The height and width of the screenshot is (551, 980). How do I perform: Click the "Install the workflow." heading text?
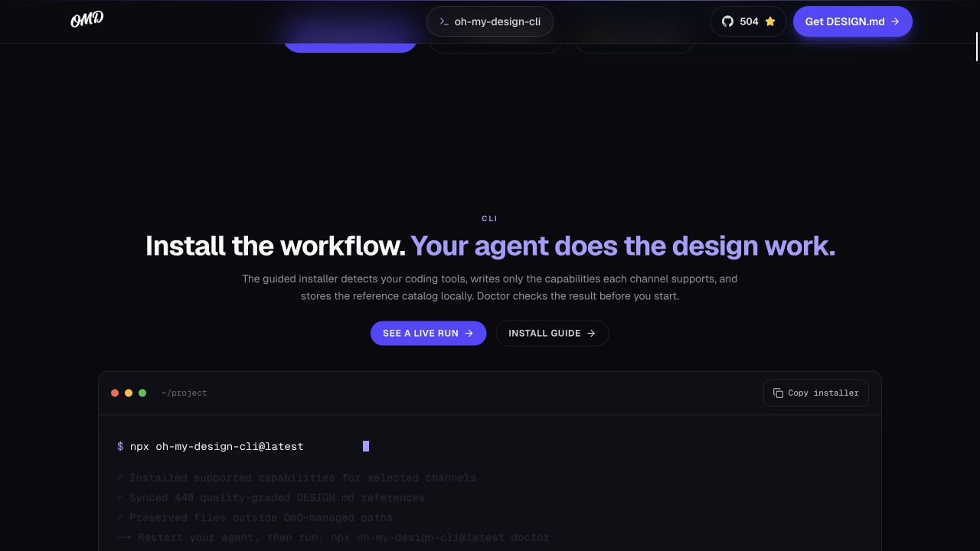[x=276, y=246]
